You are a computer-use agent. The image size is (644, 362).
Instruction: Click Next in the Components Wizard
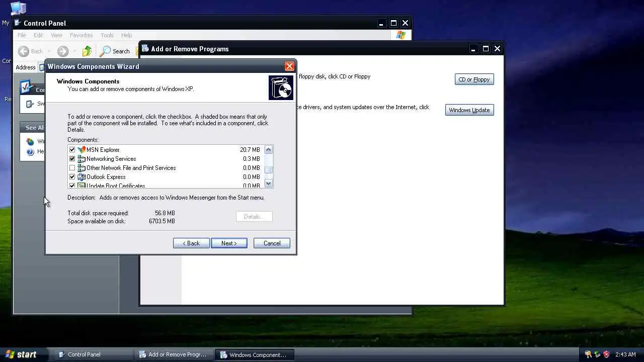coord(229,243)
